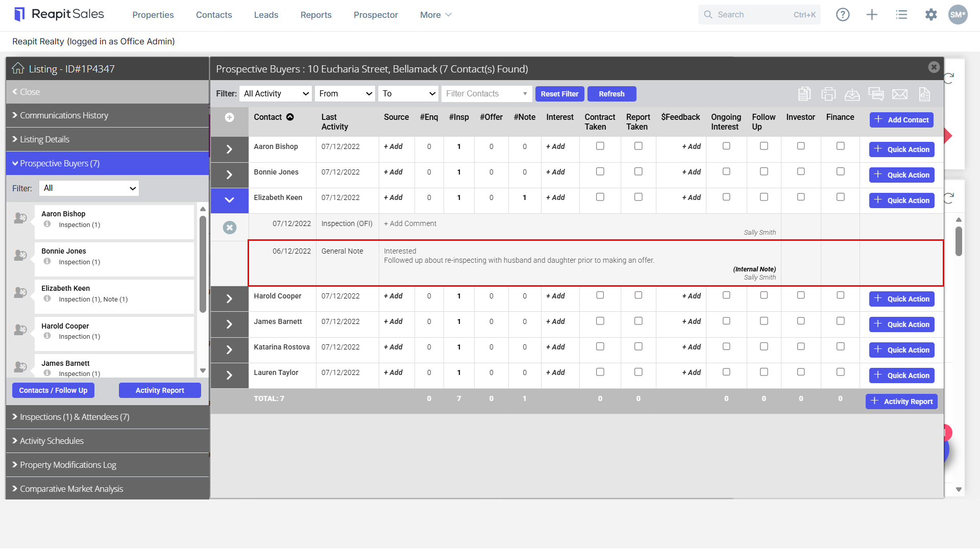Open the settings gear icon
This screenshot has height=551, width=980.
[931, 15]
